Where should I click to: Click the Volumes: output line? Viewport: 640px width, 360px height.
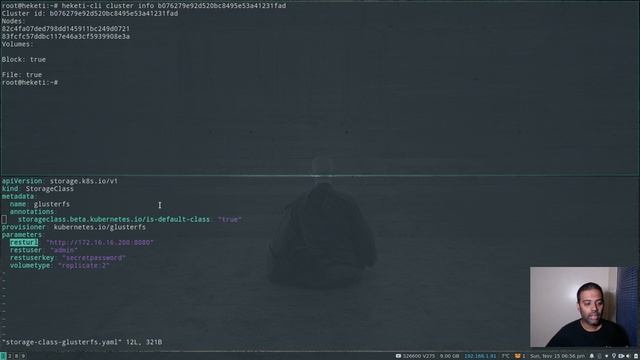click(18, 44)
